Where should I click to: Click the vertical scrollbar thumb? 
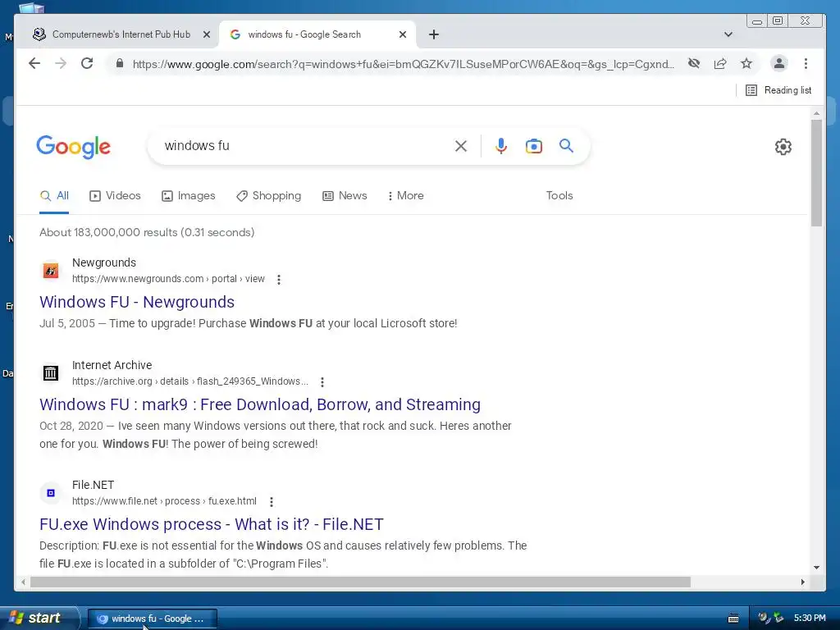point(816,172)
